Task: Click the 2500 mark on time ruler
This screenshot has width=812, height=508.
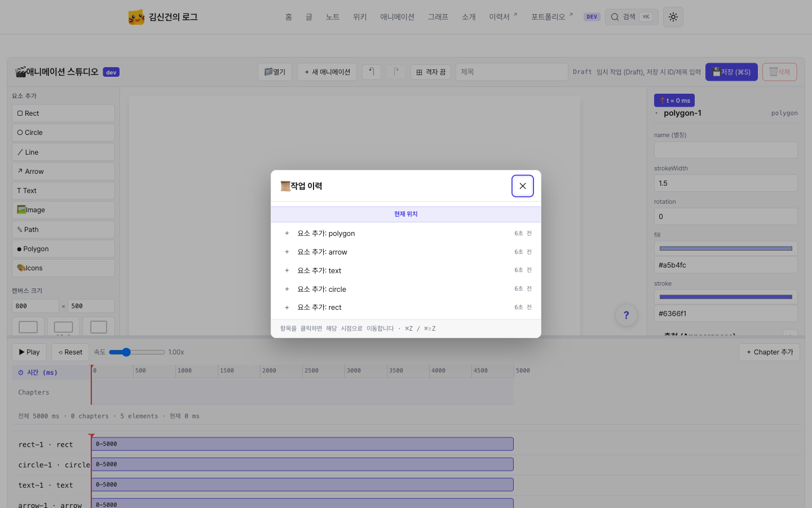Action: point(311,371)
